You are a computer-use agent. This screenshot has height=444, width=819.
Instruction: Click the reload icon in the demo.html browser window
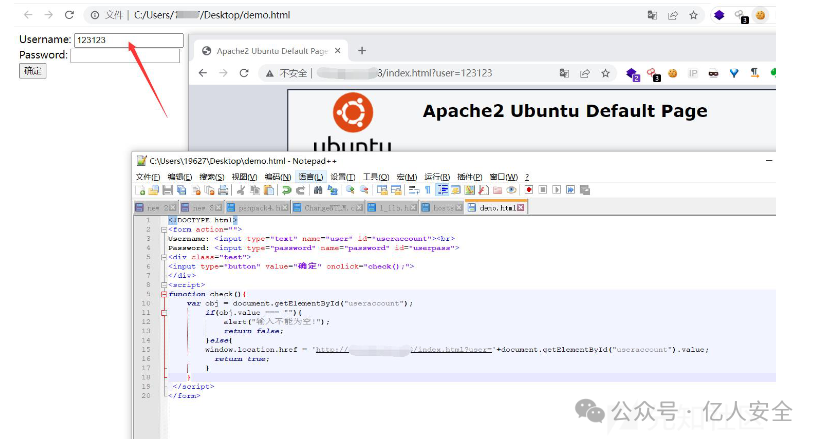pyautogui.click(x=69, y=15)
